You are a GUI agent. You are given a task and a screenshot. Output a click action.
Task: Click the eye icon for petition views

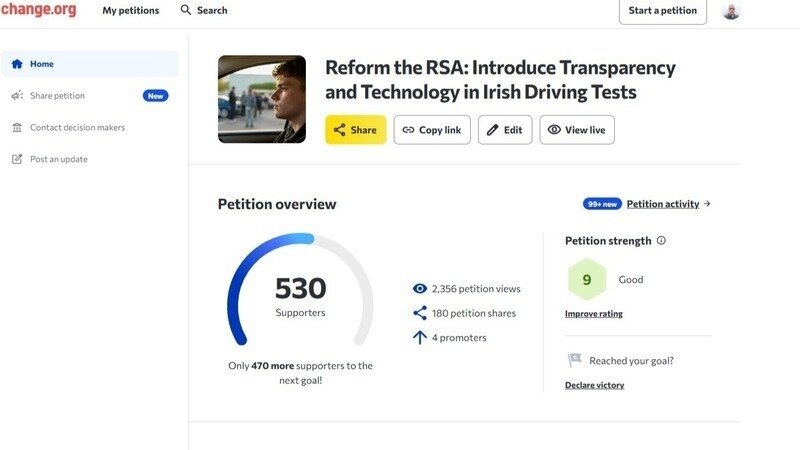click(x=419, y=288)
